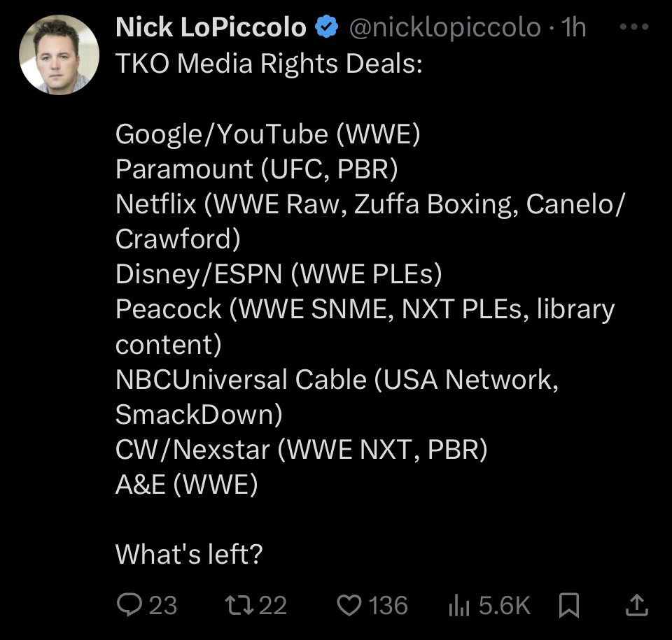Click the reply speech bubble icon
The image size is (672, 640).
[x=129, y=605]
